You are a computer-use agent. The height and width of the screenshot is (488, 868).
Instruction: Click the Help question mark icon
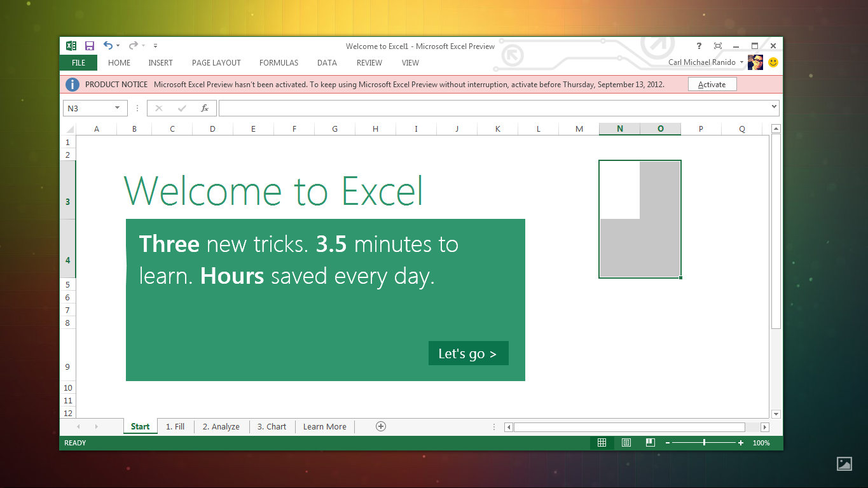(699, 46)
